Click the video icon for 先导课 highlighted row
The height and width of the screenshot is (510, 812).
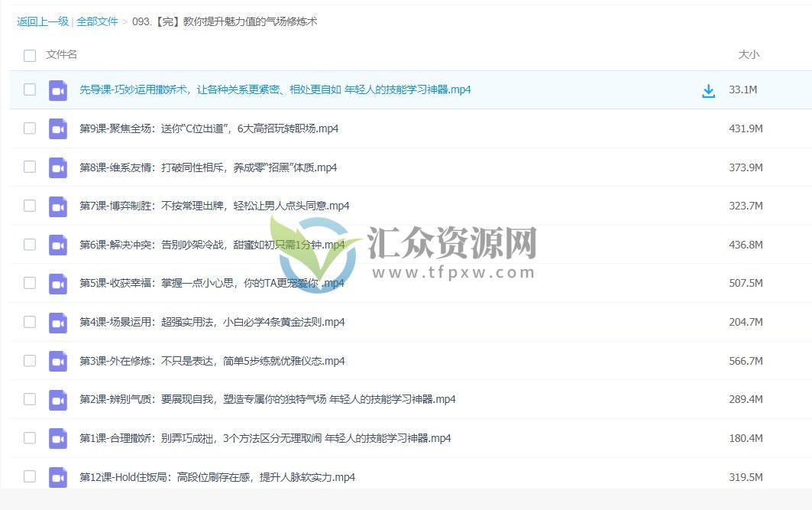coord(58,89)
